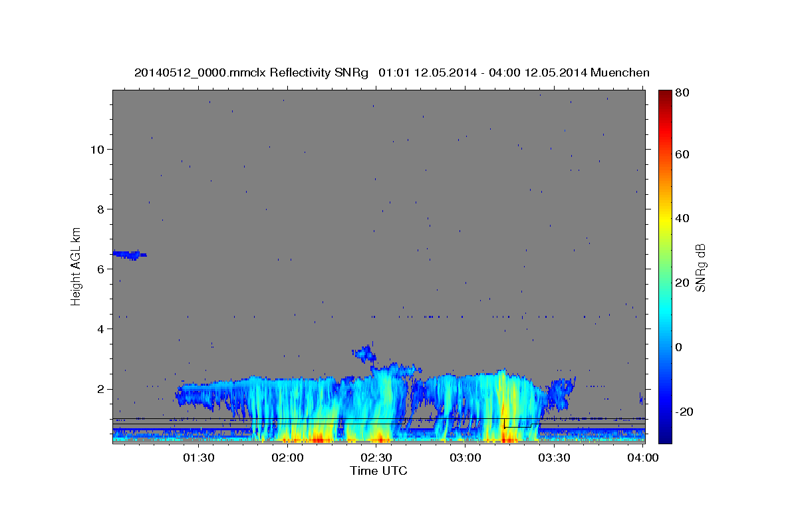Click the plot title text '20140512_0000.mmclx Reflectivity SNRg'
The height and width of the screenshot is (532, 798).
[x=251, y=72]
